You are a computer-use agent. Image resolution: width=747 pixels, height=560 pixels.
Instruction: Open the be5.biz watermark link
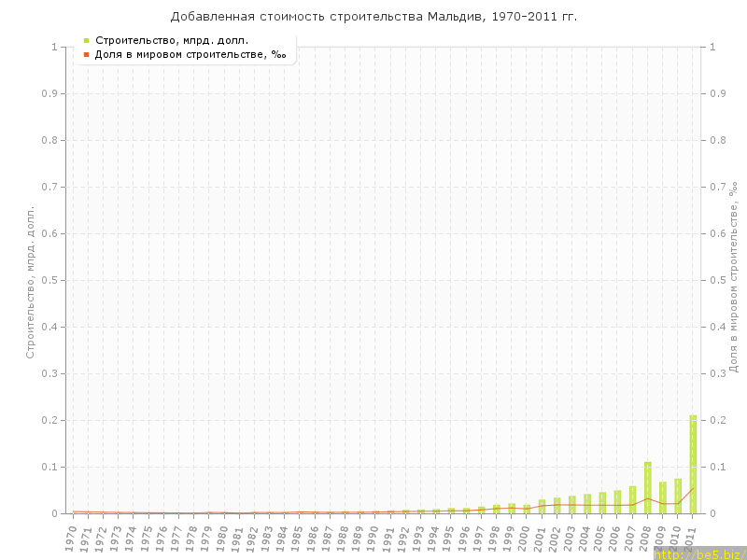coord(698,553)
